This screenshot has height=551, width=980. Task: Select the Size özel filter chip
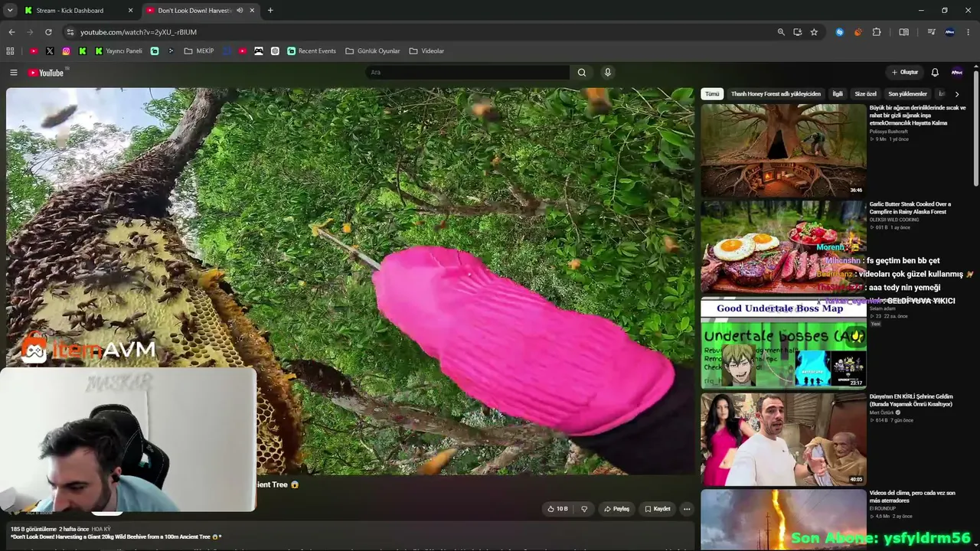coord(866,94)
